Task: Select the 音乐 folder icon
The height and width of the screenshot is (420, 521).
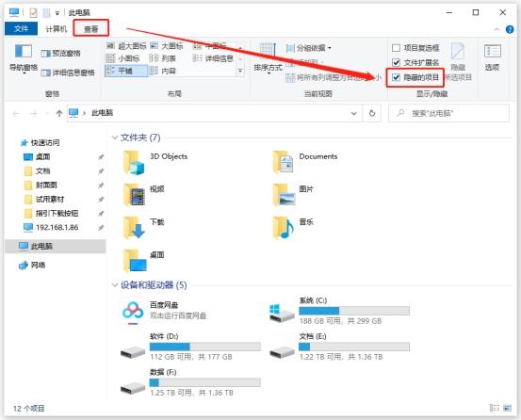Action: 283,228
